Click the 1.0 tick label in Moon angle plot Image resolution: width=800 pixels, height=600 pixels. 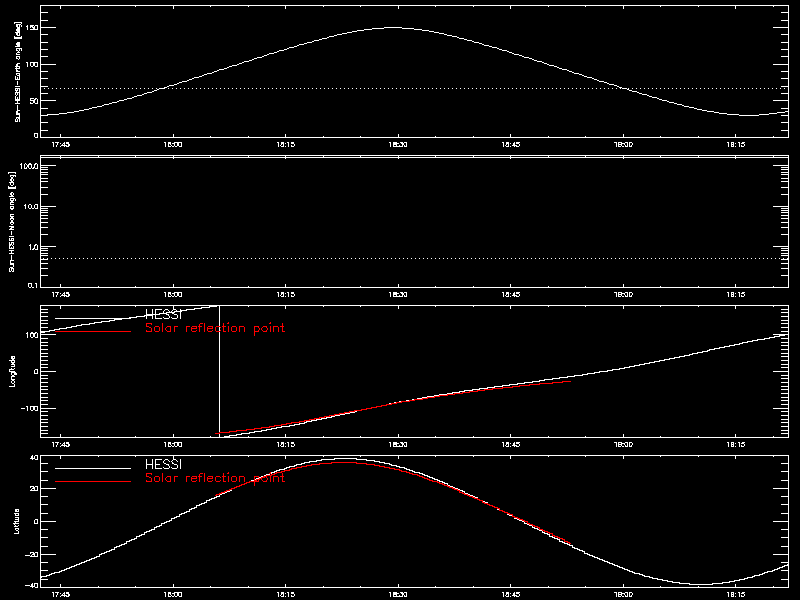32,247
